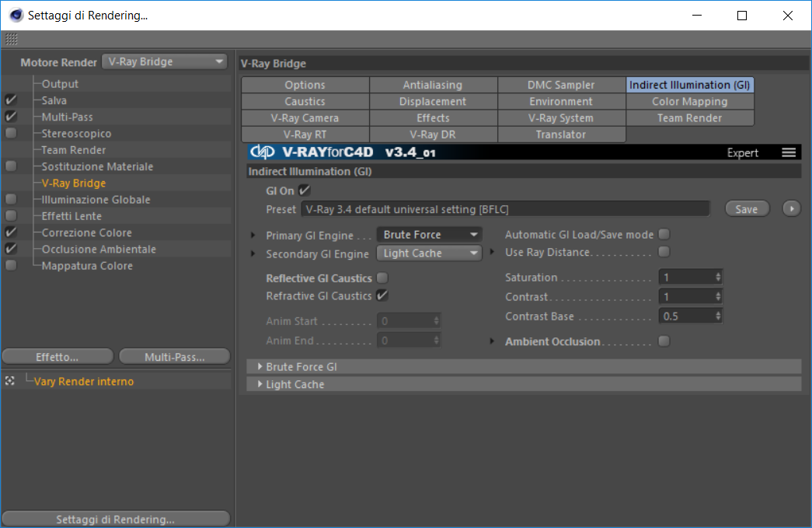
Task: Click the Saturation value field
Action: tap(691, 277)
